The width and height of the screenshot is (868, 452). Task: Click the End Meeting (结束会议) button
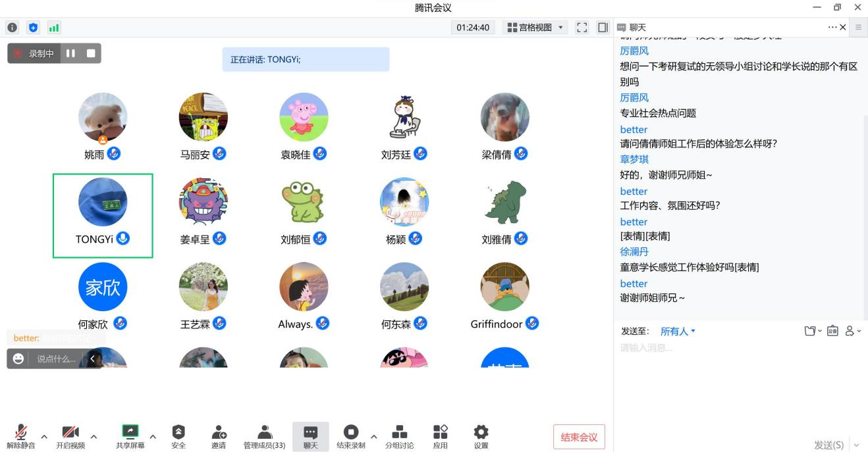click(x=579, y=437)
